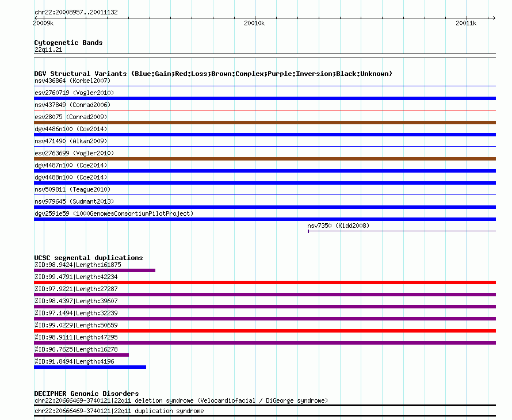The height and width of the screenshot is (420, 512).
Task: Select UCSC segmental duplications track heading
Action: click(x=89, y=258)
